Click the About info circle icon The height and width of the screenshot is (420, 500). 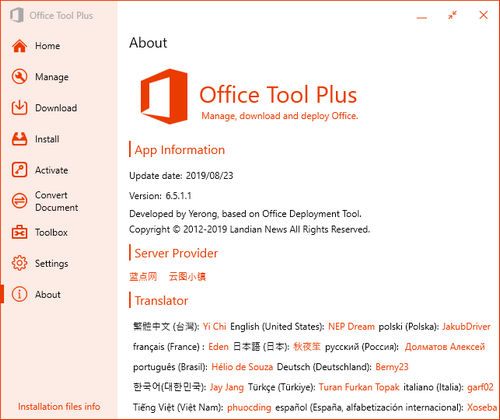[19, 294]
